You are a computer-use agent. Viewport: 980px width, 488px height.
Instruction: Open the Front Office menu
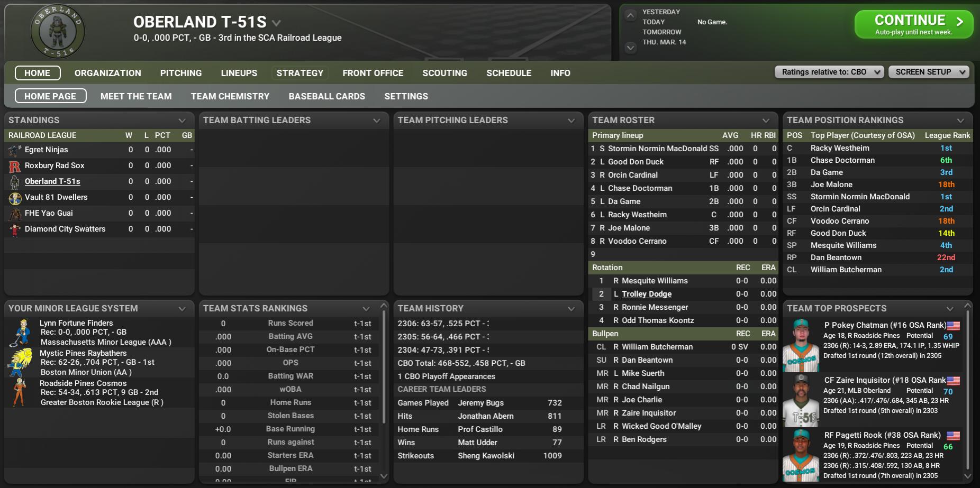pos(373,73)
